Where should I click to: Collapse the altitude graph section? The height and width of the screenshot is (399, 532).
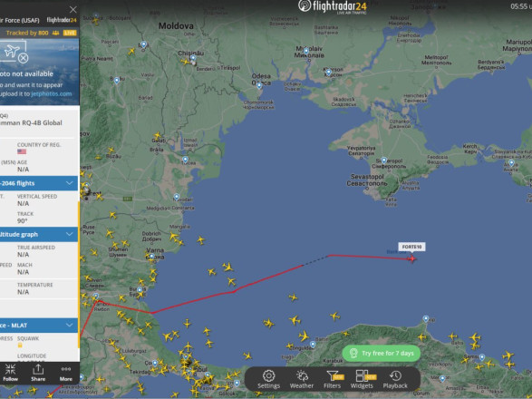coord(39,234)
